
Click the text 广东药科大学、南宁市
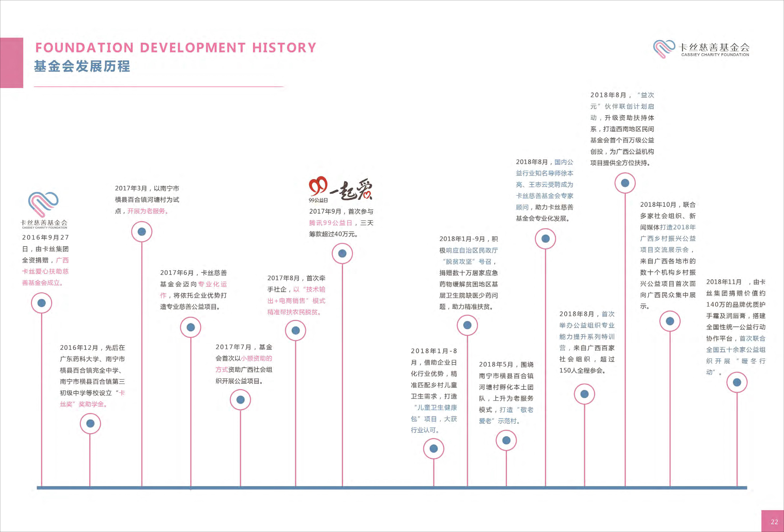click(x=92, y=359)
